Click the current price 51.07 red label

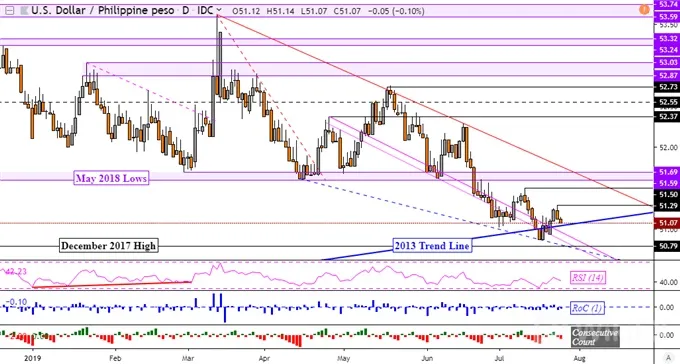(668, 223)
